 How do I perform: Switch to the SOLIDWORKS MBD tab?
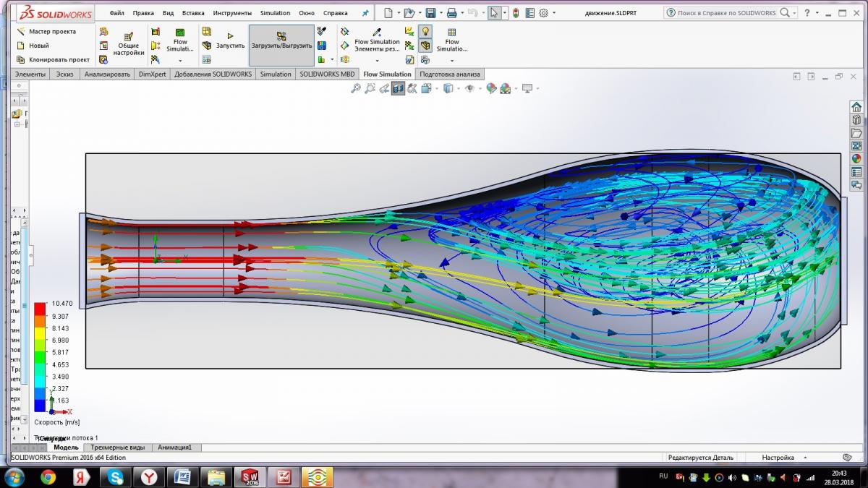[x=328, y=74]
